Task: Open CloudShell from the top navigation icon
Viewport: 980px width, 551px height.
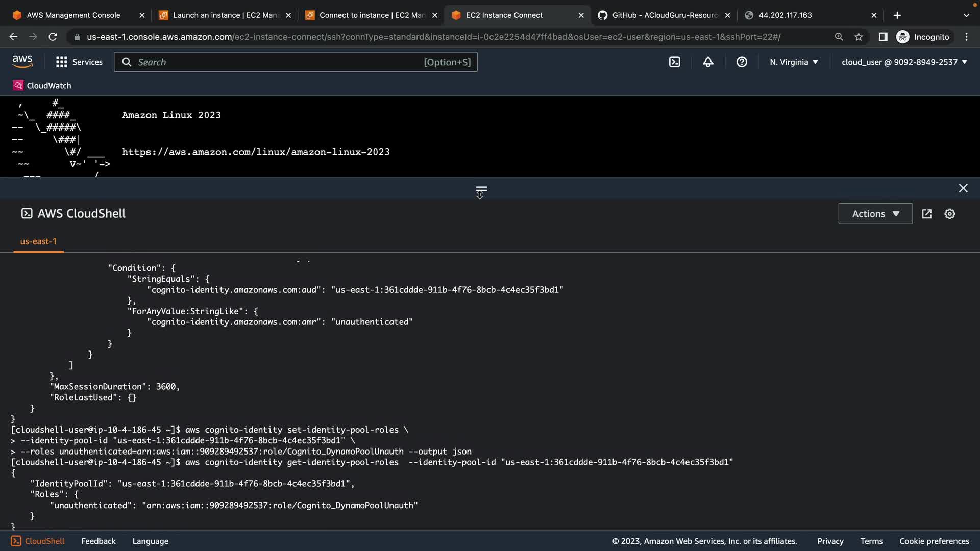Action: (674, 62)
